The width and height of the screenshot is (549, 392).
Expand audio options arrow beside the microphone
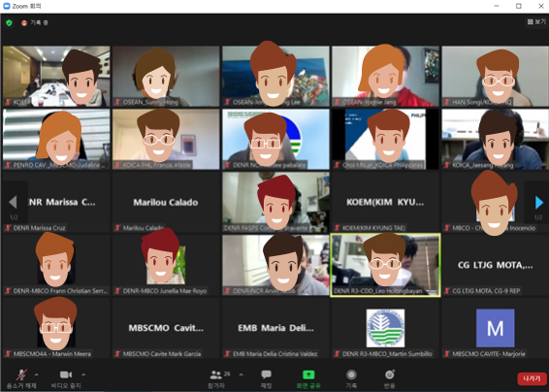point(37,375)
